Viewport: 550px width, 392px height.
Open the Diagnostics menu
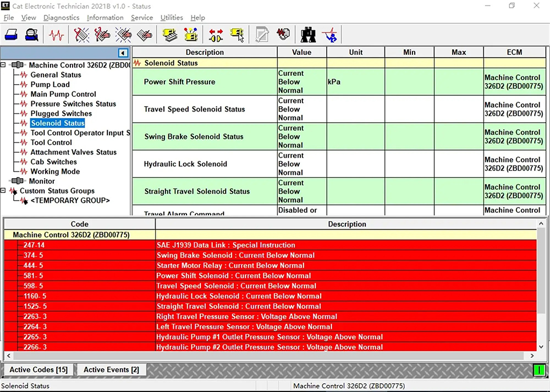[x=61, y=18]
